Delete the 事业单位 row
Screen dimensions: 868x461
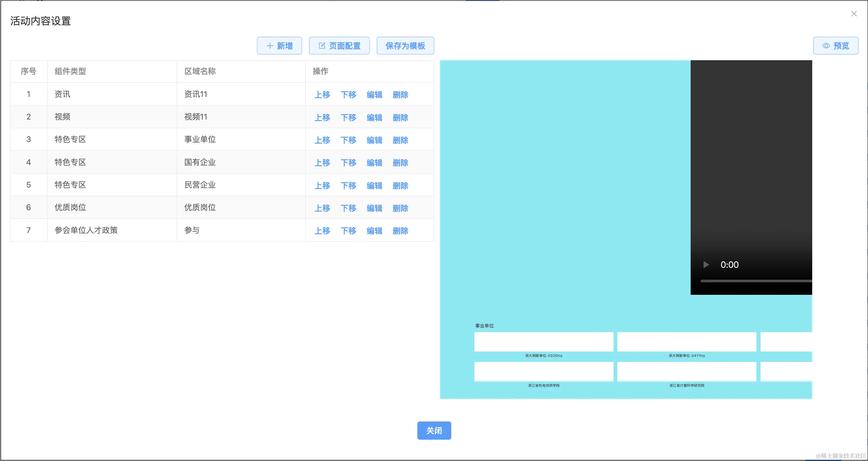point(400,140)
